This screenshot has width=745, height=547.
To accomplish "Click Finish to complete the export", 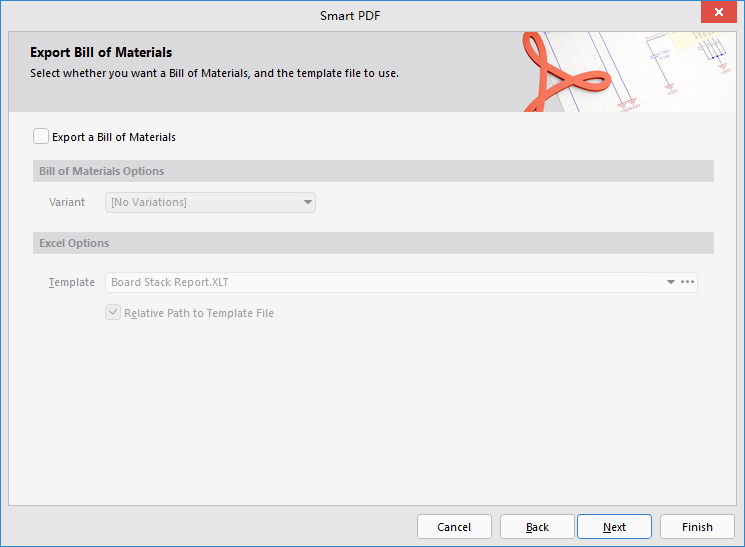I will click(697, 527).
